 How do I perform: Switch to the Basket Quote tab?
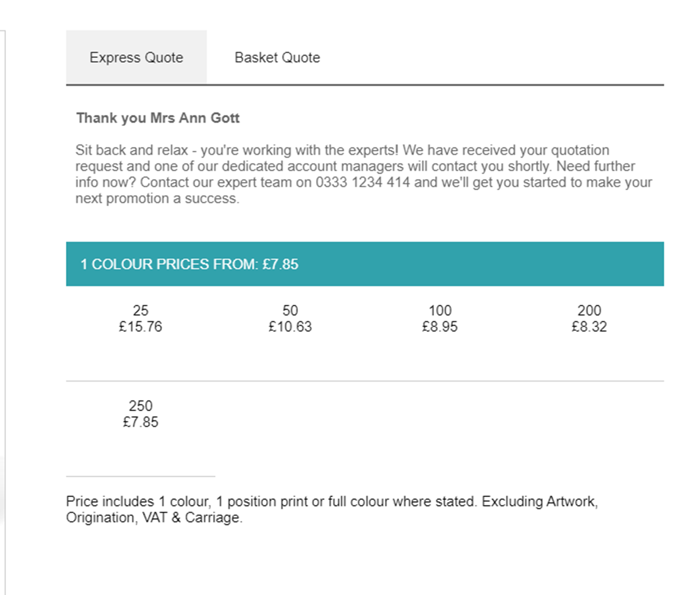277,57
